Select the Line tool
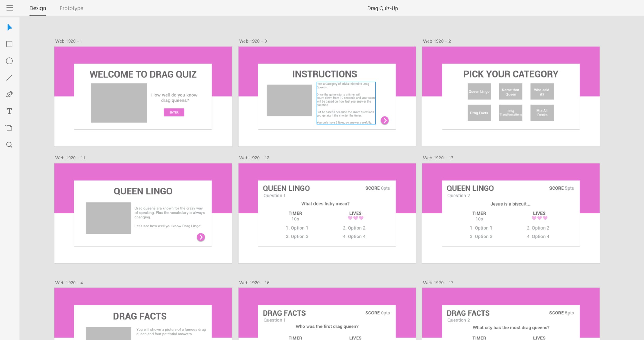The width and height of the screenshot is (644, 340). 10,78
